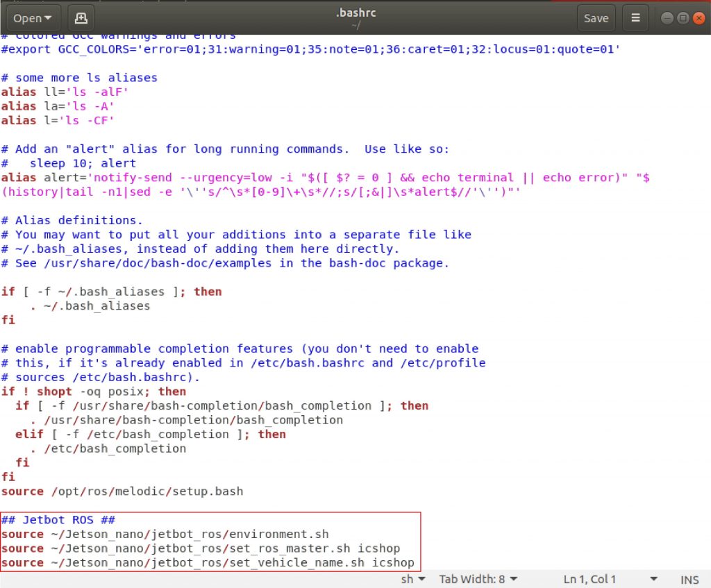Click the '# sleep 10; alert' comment line
This screenshot has width=711, height=588.
tap(69, 163)
